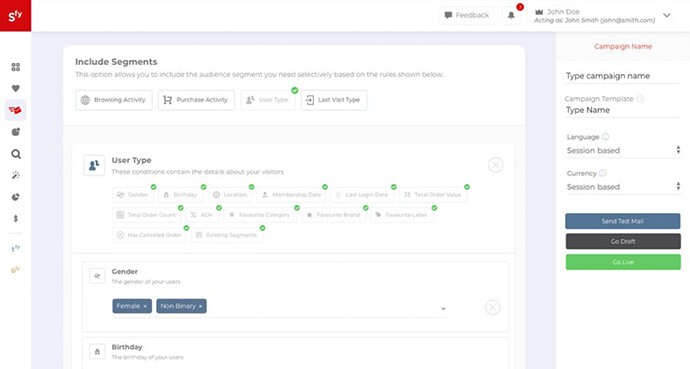Select the red envelope campaign icon
This screenshot has height=369, width=690.
click(15, 110)
